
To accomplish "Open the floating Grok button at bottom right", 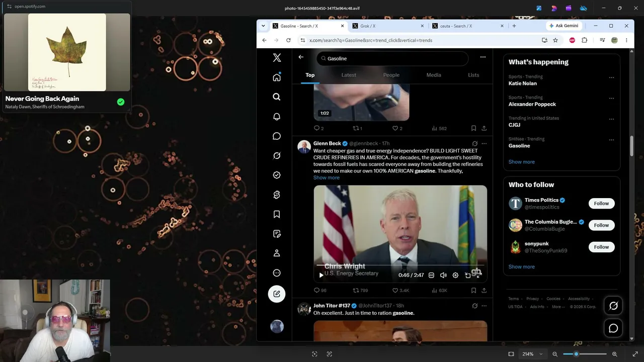I will pos(613,306).
